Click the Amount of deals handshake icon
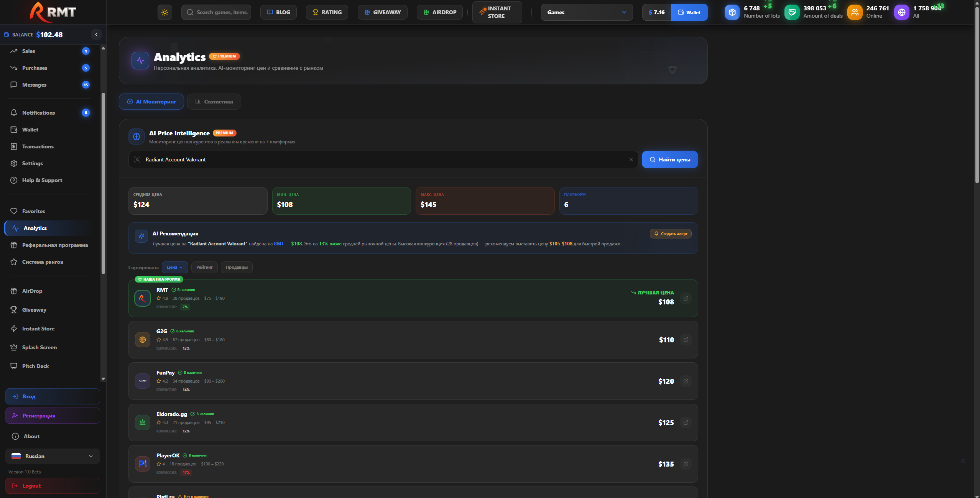The width and height of the screenshot is (980, 498). pyautogui.click(x=792, y=12)
